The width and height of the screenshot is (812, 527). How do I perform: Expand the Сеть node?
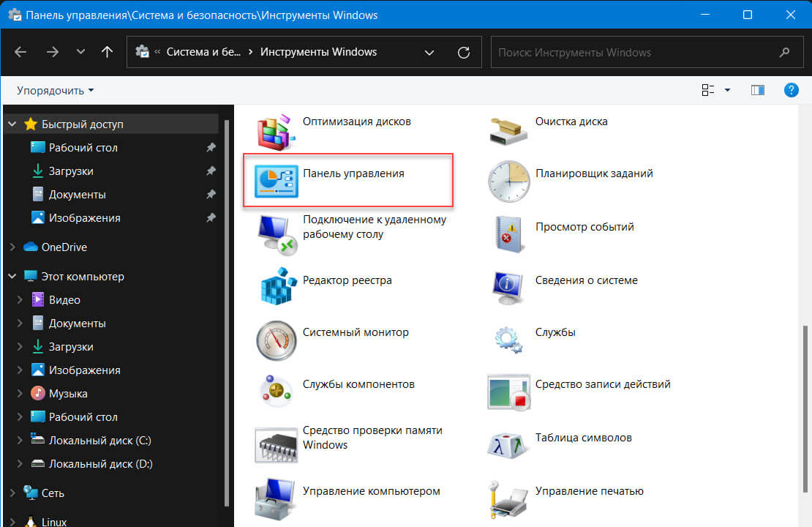pyautogui.click(x=12, y=493)
